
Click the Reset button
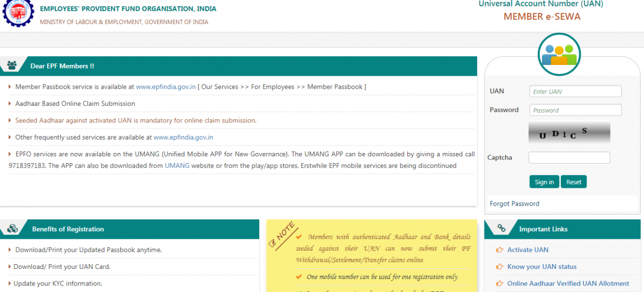coord(574,182)
